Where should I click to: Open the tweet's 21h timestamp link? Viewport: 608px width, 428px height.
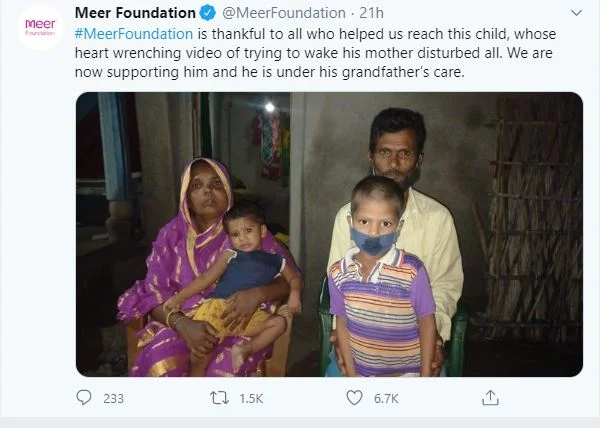(x=371, y=13)
